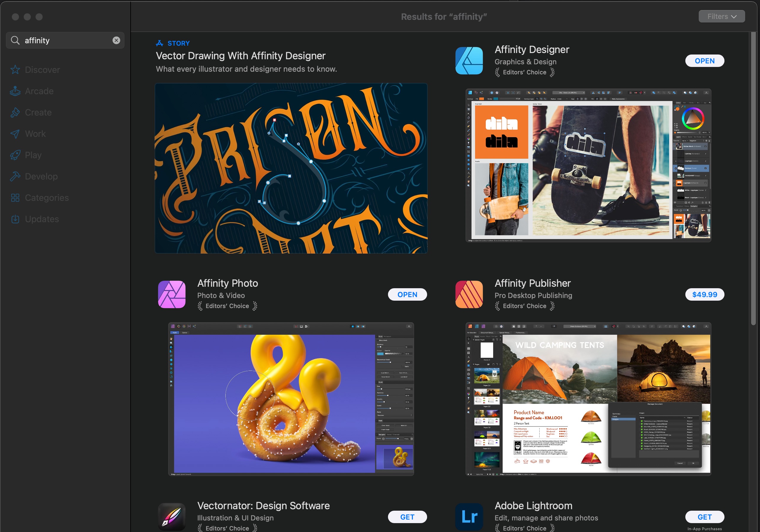Click 'Edit, manage and share photos' subtitle

[546, 518]
